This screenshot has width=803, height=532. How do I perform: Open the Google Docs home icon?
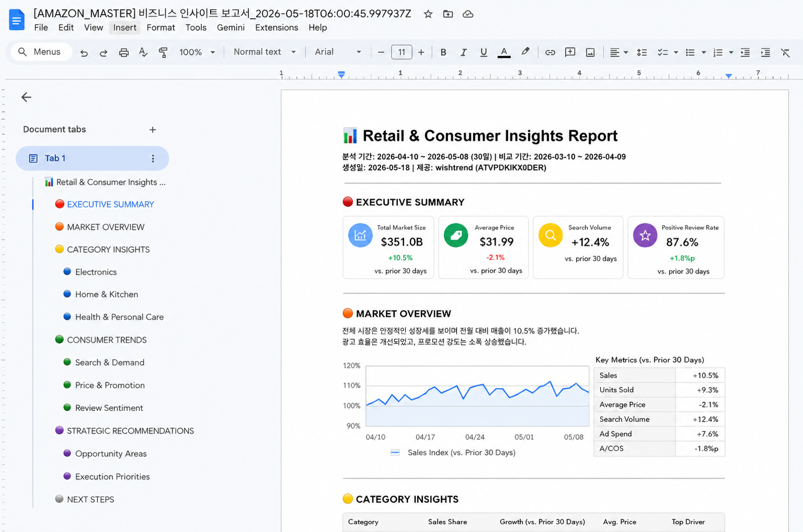click(17, 20)
